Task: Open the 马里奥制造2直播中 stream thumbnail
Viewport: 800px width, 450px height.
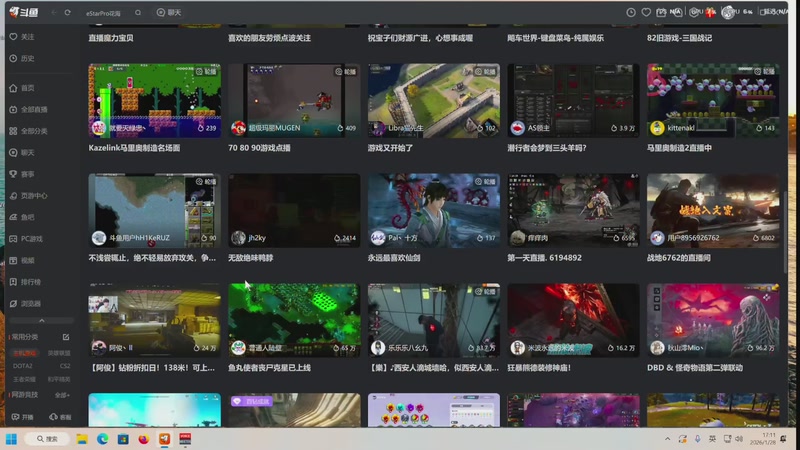Action: (713, 101)
